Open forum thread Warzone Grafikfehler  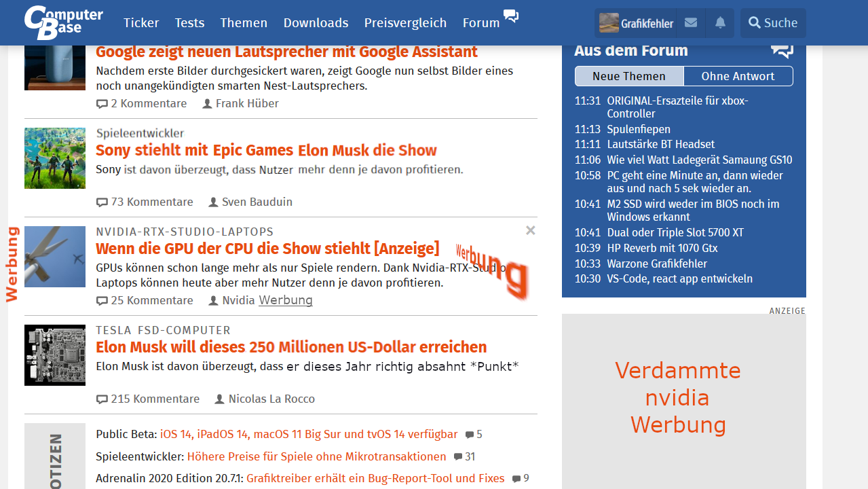point(657,264)
